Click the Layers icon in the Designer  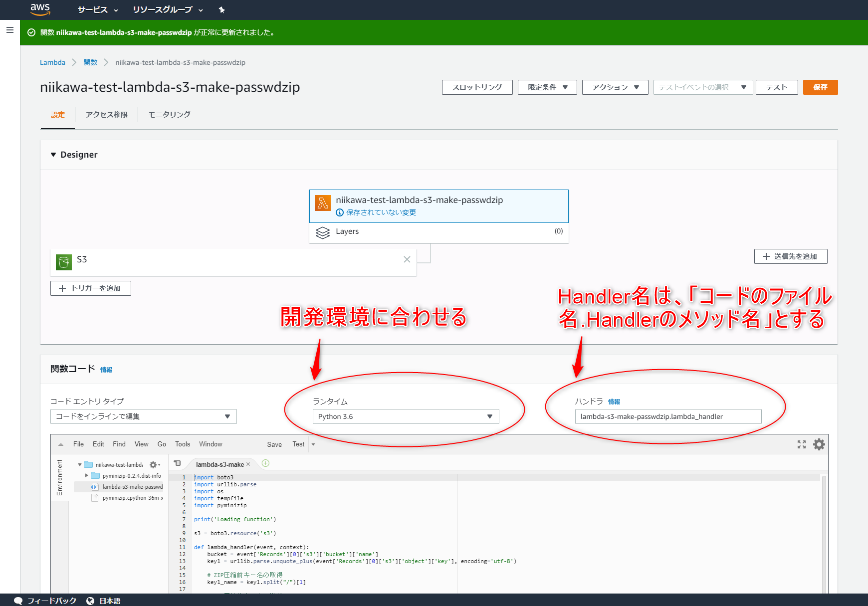pos(323,232)
